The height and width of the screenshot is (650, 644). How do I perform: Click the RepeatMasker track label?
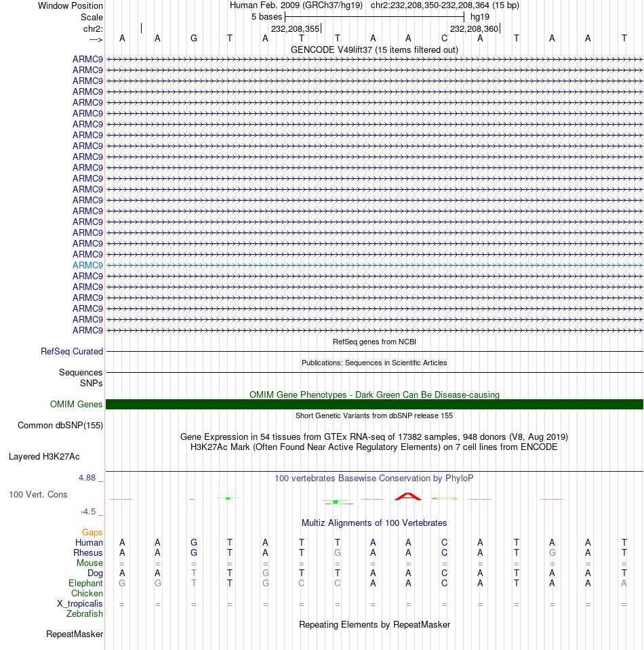(x=75, y=634)
